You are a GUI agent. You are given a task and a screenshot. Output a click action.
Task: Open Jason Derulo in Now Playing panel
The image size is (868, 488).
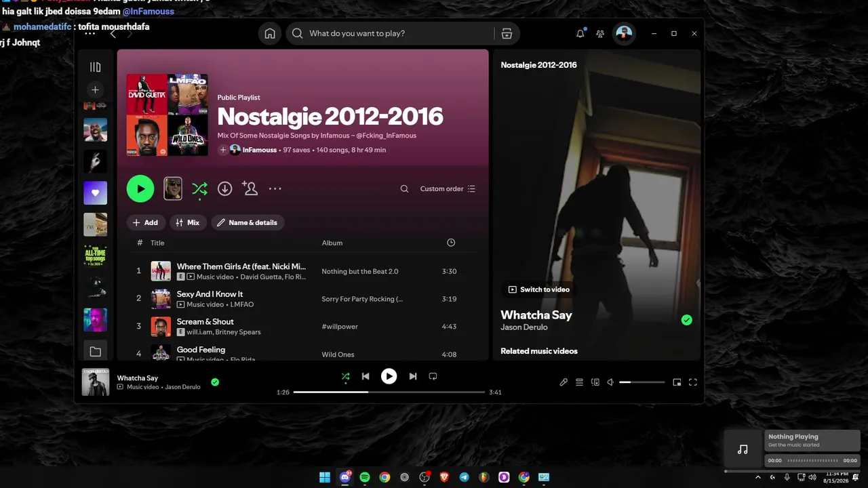click(524, 327)
